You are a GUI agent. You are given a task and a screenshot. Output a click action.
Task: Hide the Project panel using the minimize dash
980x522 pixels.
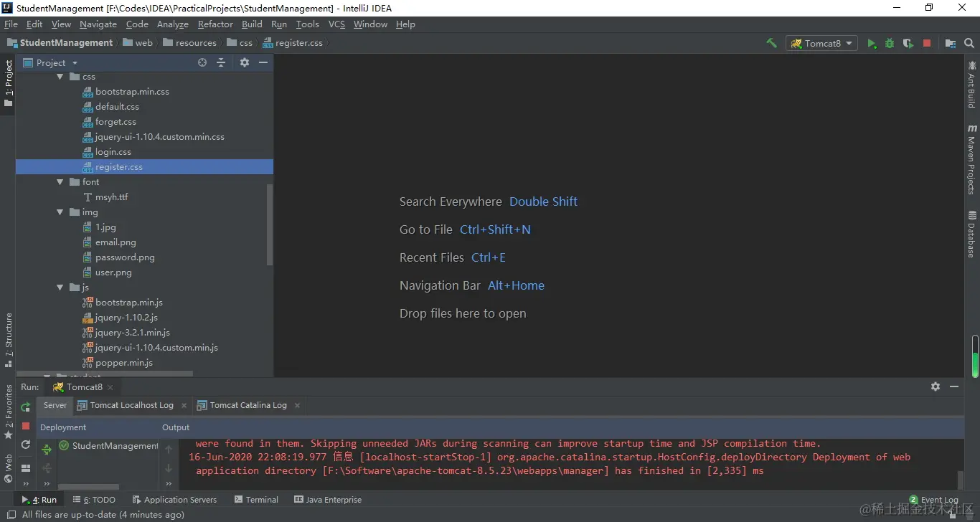click(x=263, y=63)
